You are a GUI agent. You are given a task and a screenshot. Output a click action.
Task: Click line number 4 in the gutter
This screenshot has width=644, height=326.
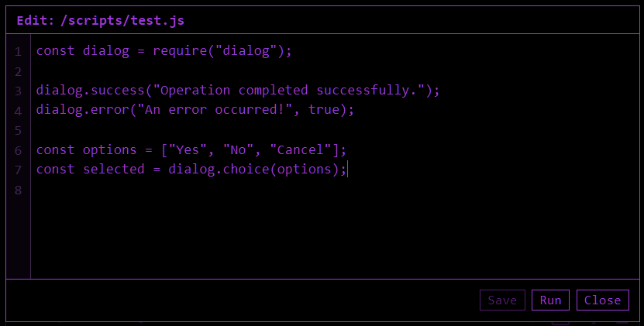pos(17,111)
